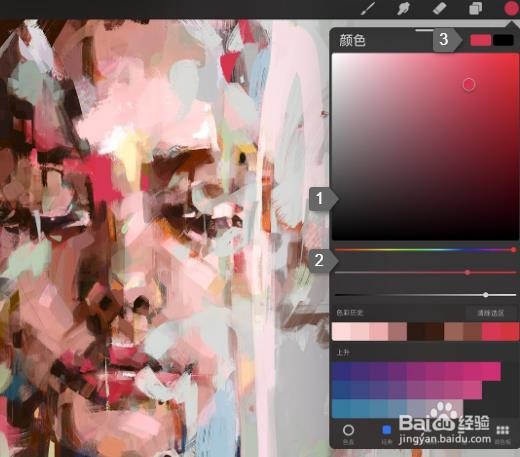
Task: Pick the last red history swatch
Action: point(510,331)
